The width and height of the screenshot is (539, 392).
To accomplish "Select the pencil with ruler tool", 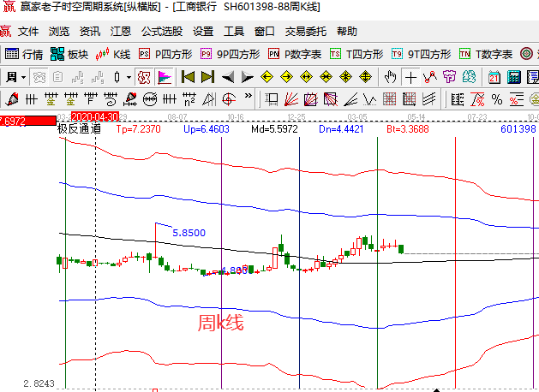I will (x=130, y=99).
